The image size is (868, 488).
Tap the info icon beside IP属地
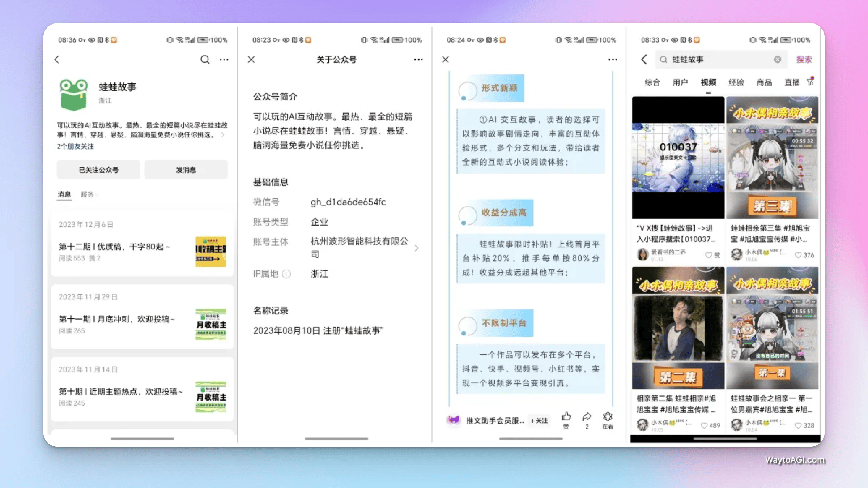[x=286, y=274]
